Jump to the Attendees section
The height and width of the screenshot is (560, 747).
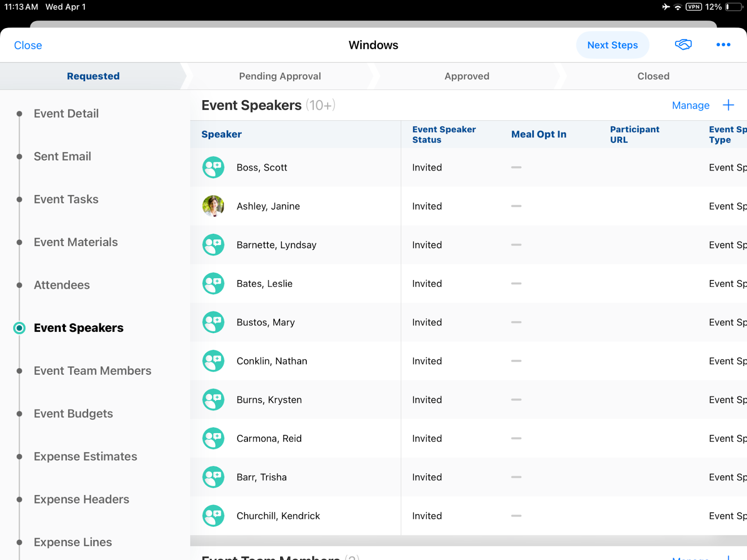click(62, 285)
